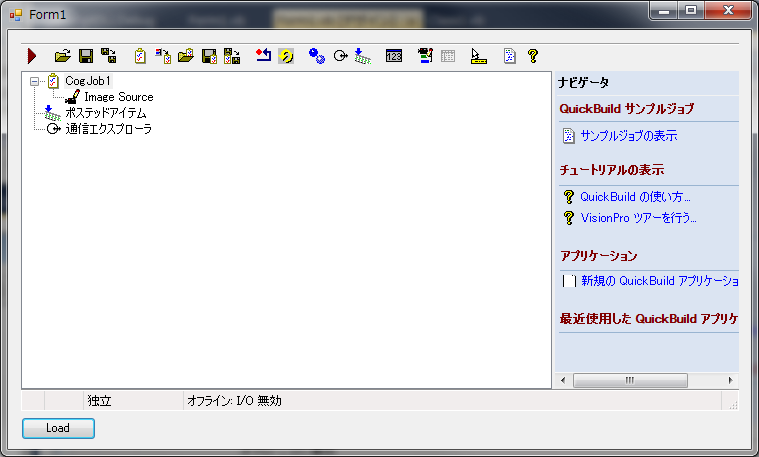Viewport: 759px width, 457px height.
Task: Click the Form1 window icon
Action: point(16,15)
